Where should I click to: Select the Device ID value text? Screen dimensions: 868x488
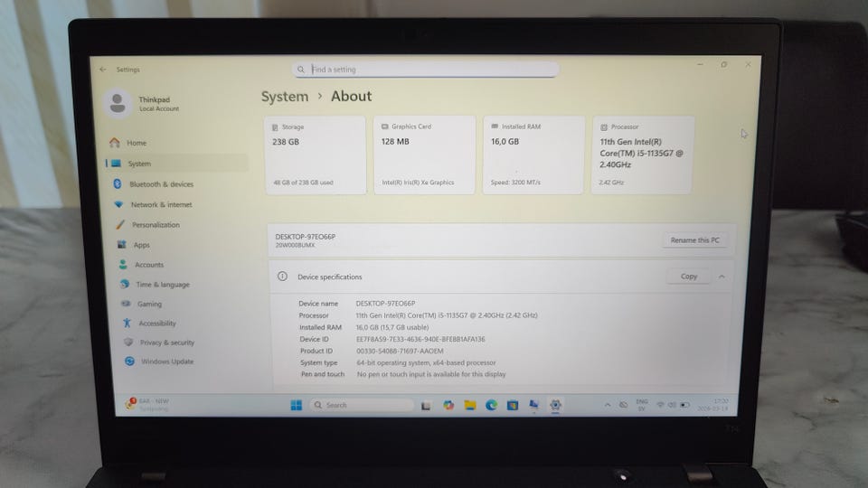pos(420,339)
